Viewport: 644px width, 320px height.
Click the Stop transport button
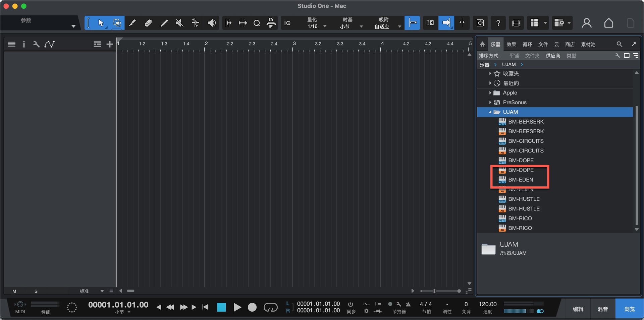click(221, 307)
